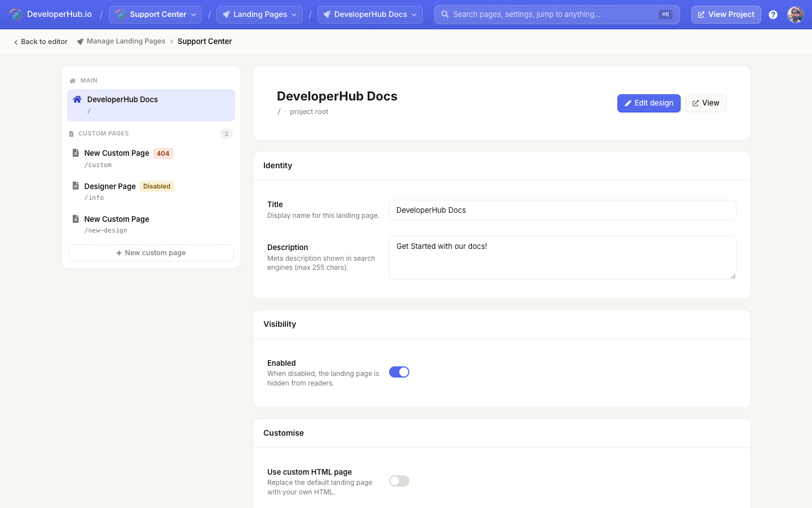Click into the Description textarea
This screenshot has width=812, height=508.
563,257
